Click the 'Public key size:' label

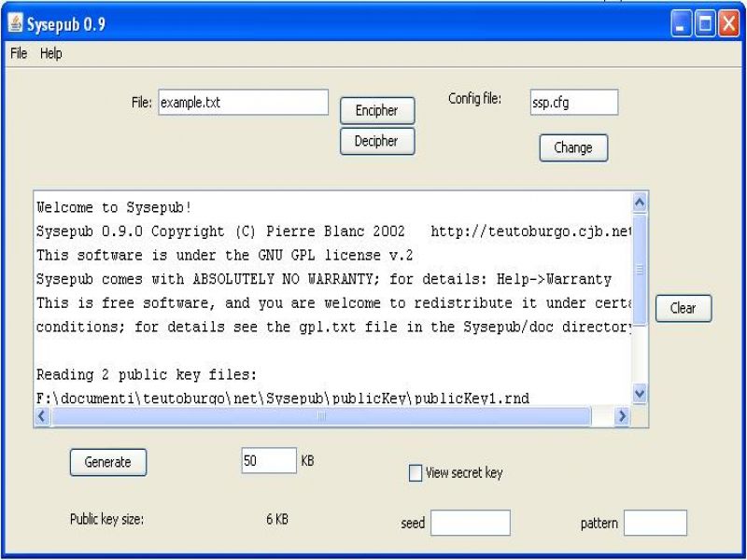(x=106, y=519)
